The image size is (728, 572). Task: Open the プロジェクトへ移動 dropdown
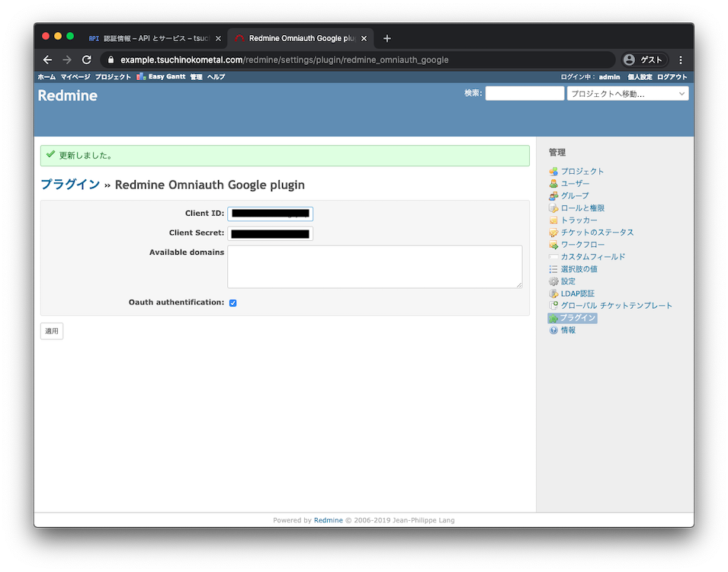(627, 94)
